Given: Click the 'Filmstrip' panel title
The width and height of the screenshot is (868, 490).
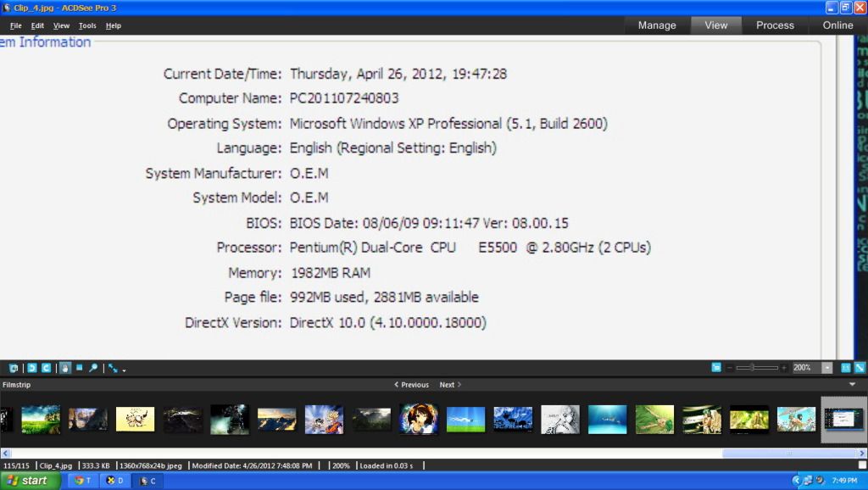Looking at the screenshot, I should click(x=17, y=385).
